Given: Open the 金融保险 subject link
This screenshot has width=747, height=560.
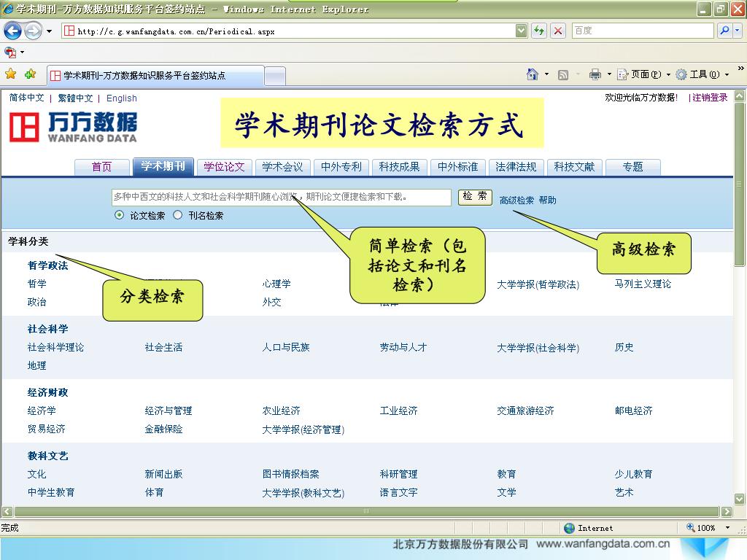Looking at the screenshot, I should (163, 429).
